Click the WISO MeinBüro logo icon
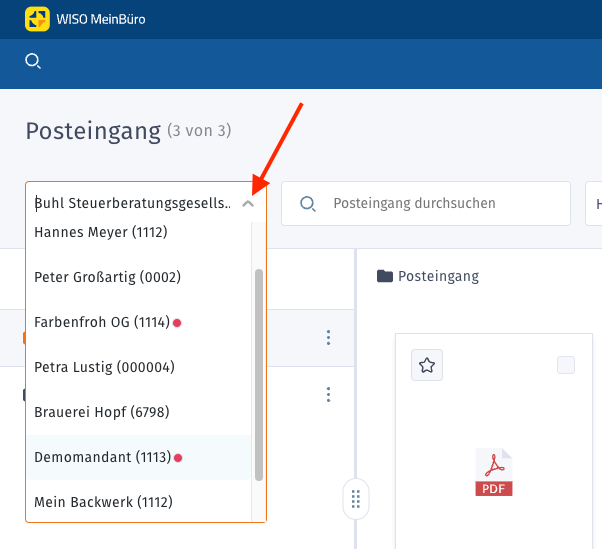This screenshot has height=549, width=602. (x=38, y=18)
